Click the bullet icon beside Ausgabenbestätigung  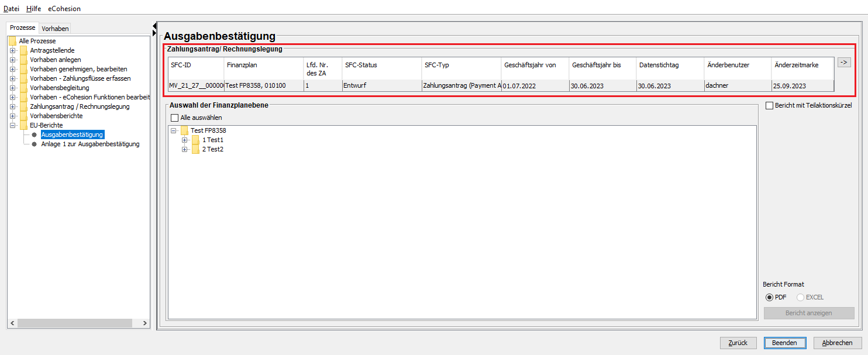(35, 135)
